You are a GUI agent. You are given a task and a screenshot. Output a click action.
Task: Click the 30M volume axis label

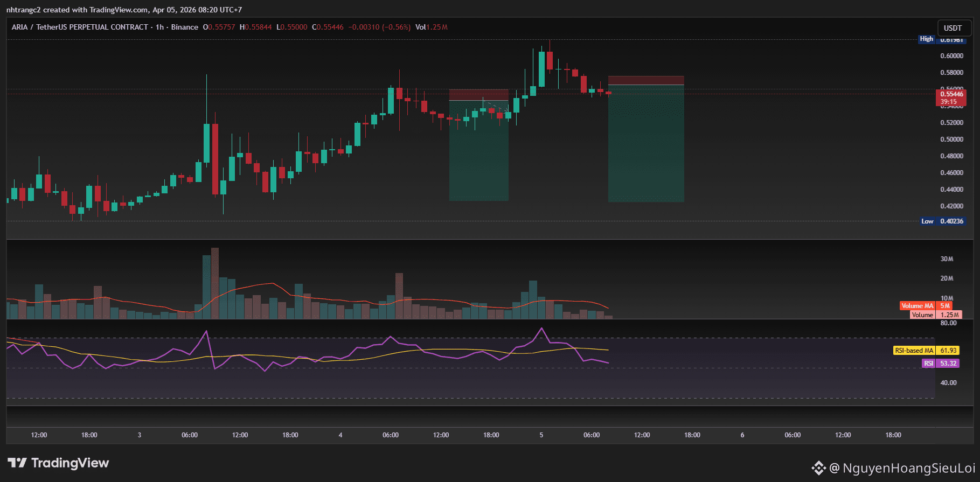(x=947, y=259)
